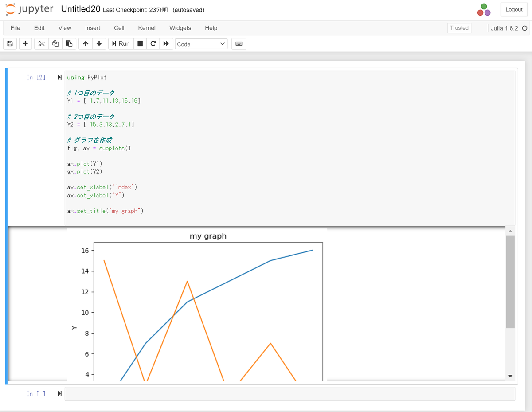
Task: Run the selected cell
Action: click(x=121, y=43)
